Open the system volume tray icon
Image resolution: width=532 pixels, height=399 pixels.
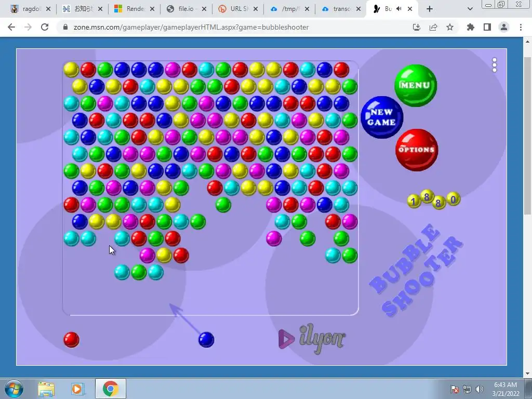480,389
